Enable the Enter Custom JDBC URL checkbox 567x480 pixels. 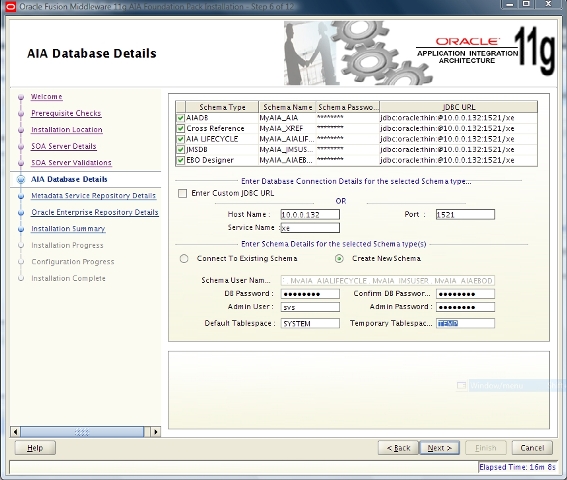183,193
